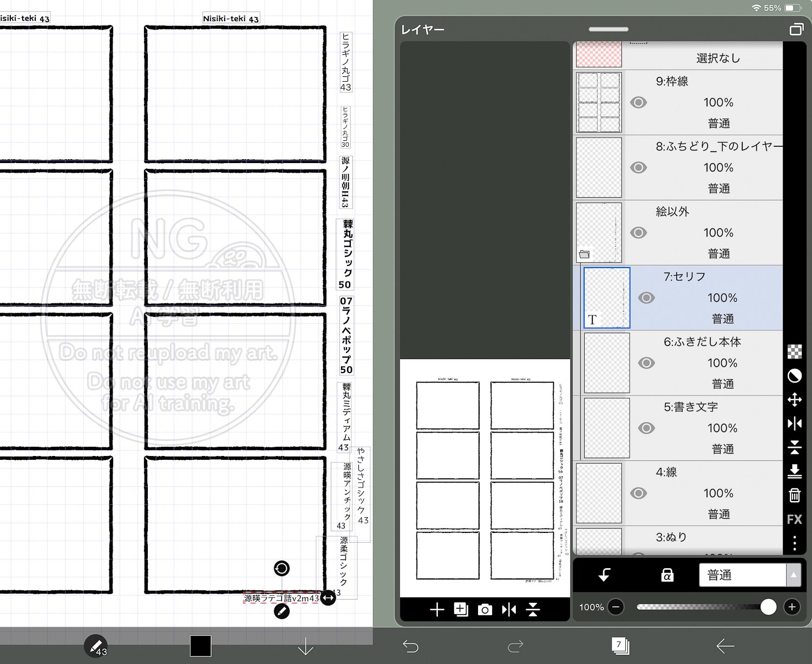Image resolution: width=812 pixels, height=664 pixels.
Task: Open the three-dot more options menu
Action: click(794, 543)
